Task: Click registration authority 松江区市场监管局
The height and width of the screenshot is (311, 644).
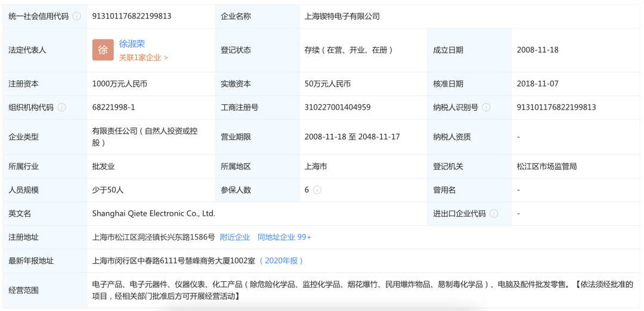Action: [547, 167]
